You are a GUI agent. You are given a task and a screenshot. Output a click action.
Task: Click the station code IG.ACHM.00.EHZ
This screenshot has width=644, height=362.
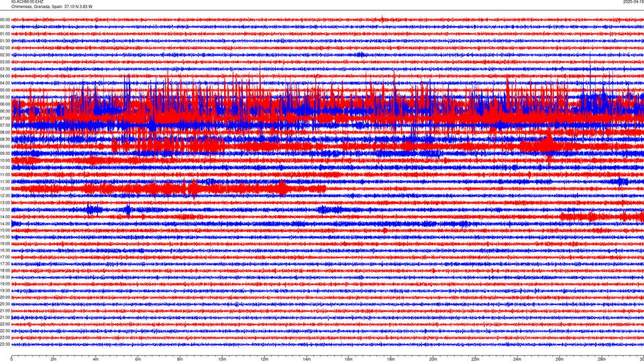tap(27, 2)
